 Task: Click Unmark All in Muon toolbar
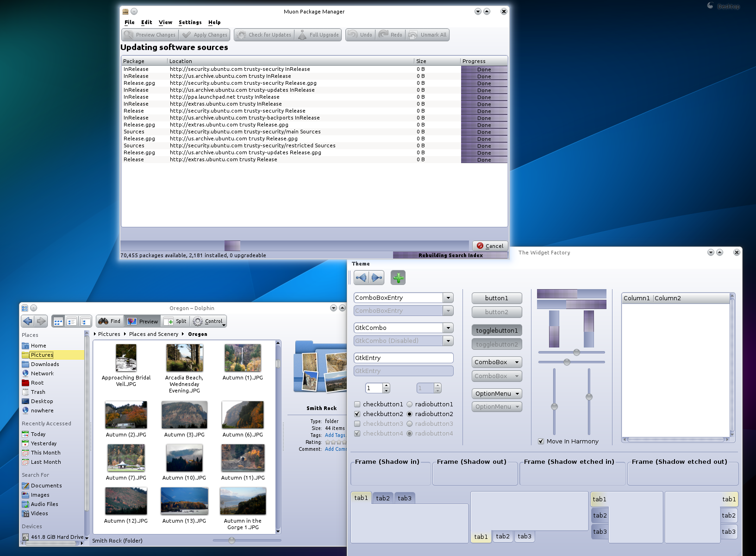click(428, 35)
